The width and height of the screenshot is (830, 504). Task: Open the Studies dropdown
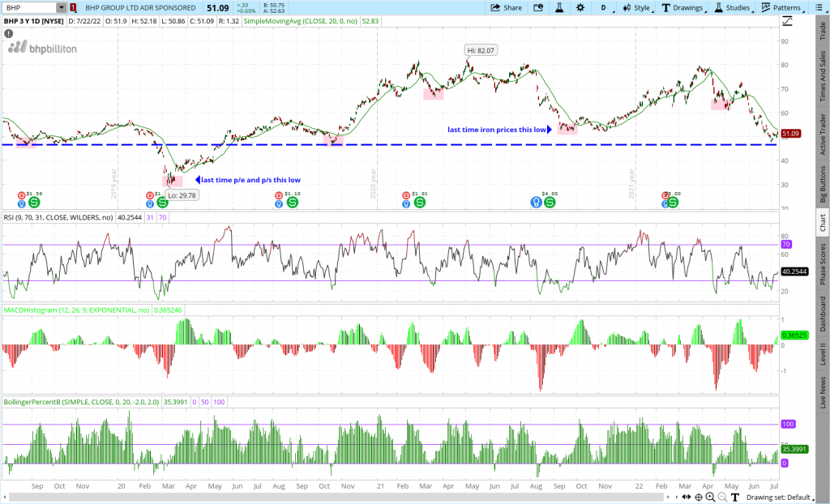pyautogui.click(x=734, y=8)
